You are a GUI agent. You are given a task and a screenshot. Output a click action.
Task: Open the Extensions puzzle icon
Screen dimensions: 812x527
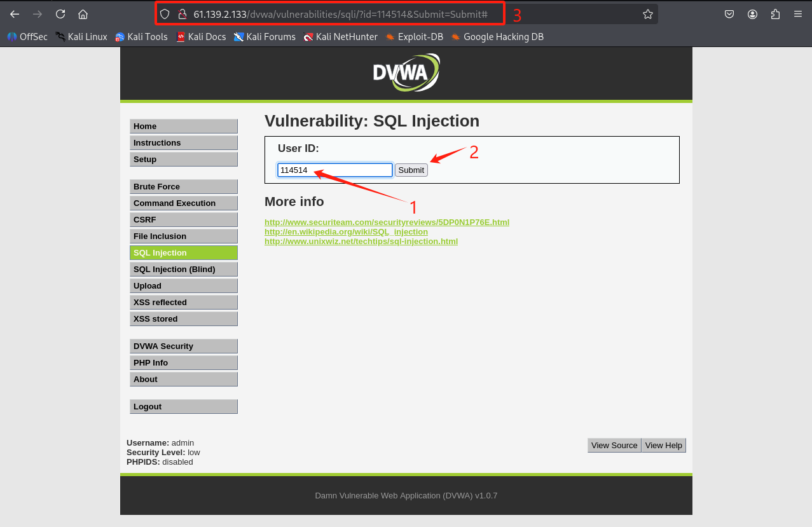tap(775, 14)
